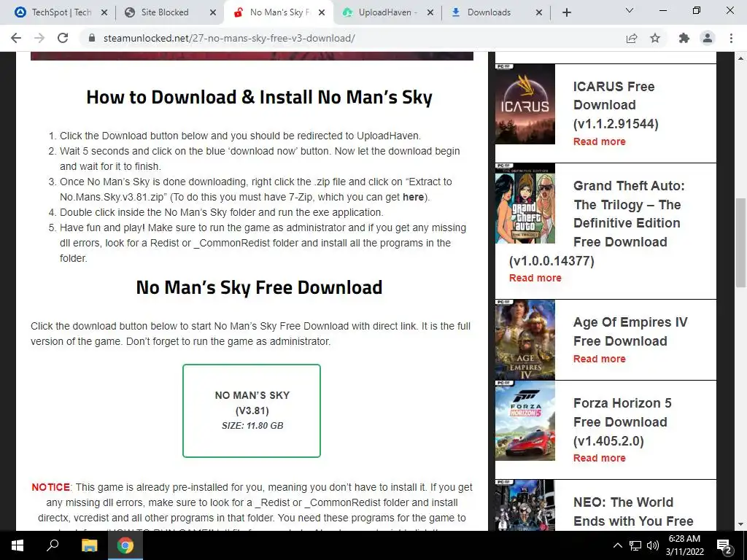
Task: Show hidden system tray icons
Action: point(617,545)
